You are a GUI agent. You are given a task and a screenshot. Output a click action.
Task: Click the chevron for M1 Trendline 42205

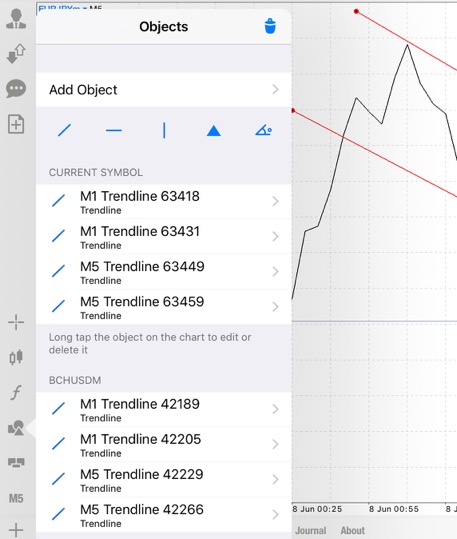(x=275, y=444)
